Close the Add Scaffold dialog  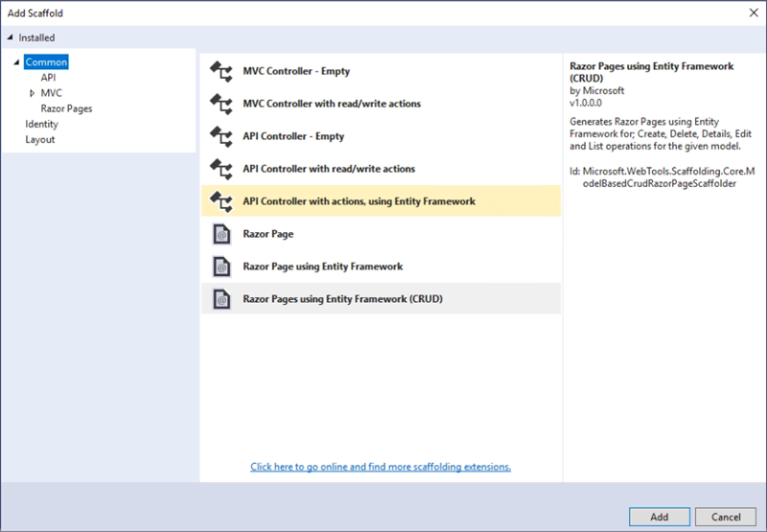pyautogui.click(x=751, y=13)
